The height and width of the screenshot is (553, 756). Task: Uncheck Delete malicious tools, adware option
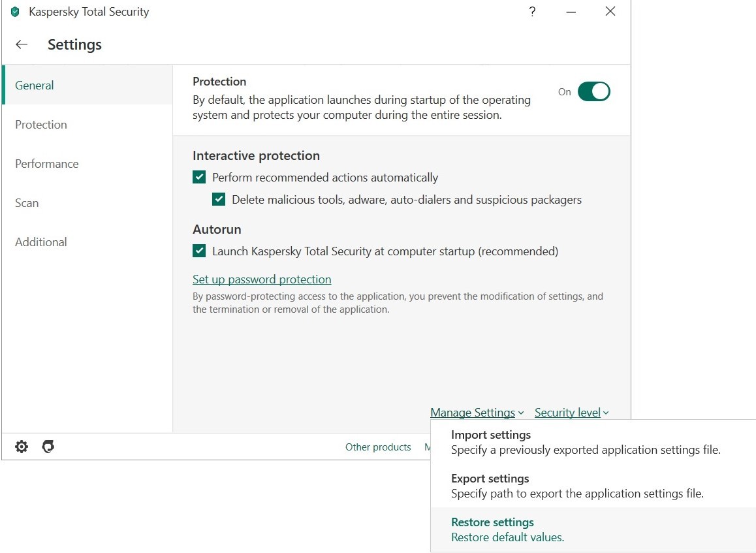pyautogui.click(x=219, y=200)
